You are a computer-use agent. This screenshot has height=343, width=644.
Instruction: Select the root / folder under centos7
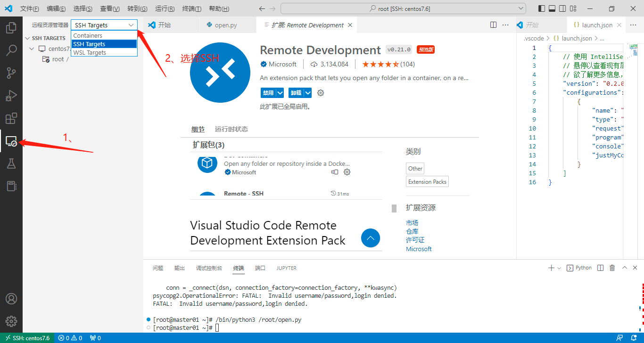click(x=83, y=59)
